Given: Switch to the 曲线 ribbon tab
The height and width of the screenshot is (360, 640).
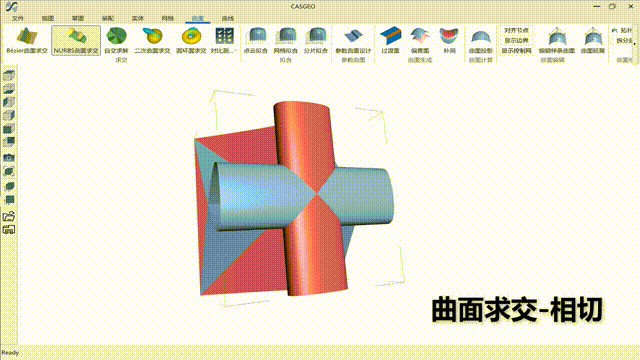Looking at the screenshot, I should click(x=228, y=18).
